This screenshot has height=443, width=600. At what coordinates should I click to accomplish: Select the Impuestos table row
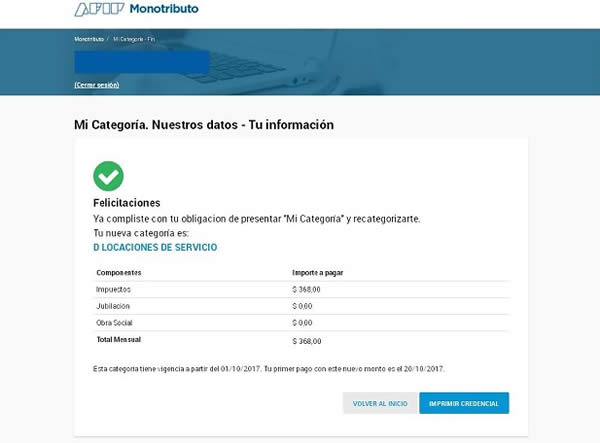(301, 290)
